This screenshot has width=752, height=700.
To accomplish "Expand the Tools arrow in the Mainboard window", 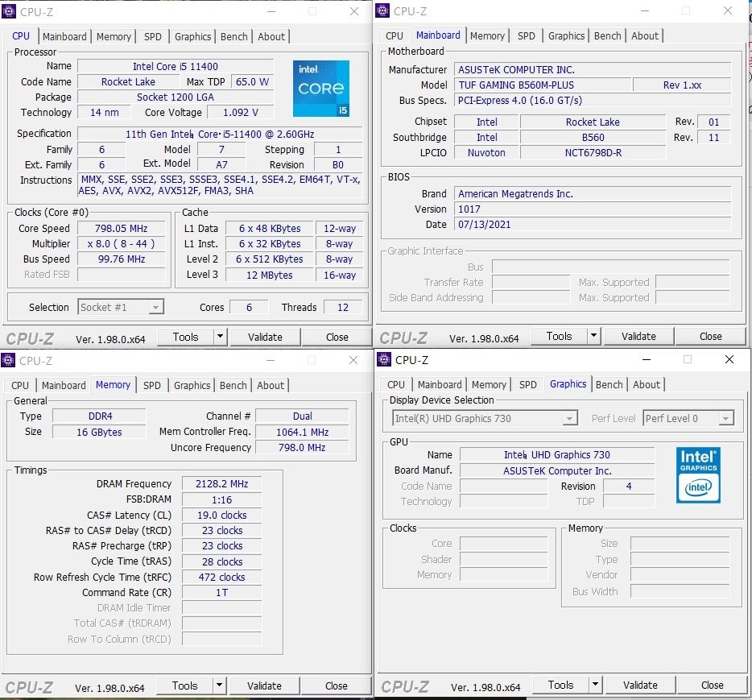I will click(x=593, y=336).
